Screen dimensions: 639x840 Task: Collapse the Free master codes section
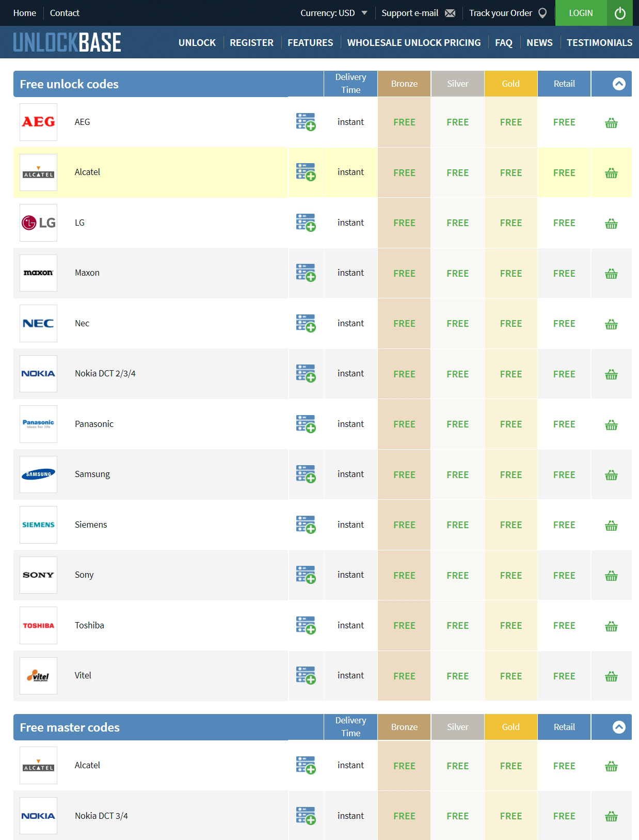(x=619, y=727)
